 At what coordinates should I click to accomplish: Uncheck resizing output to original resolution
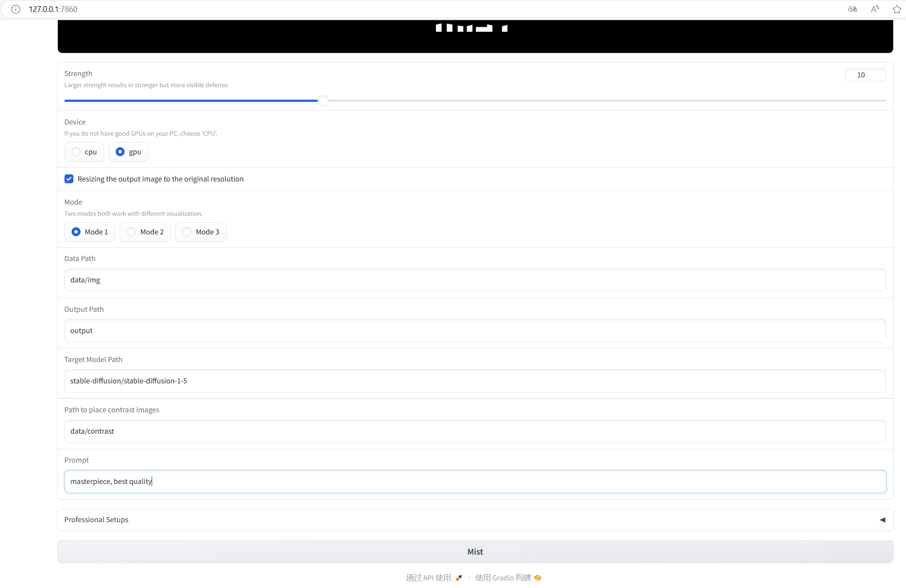pos(69,179)
